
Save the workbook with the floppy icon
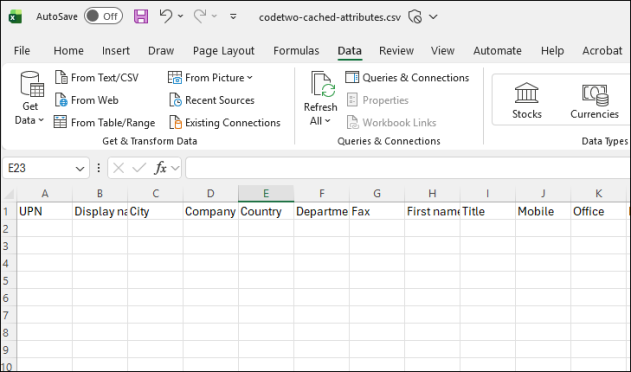[141, 17]
